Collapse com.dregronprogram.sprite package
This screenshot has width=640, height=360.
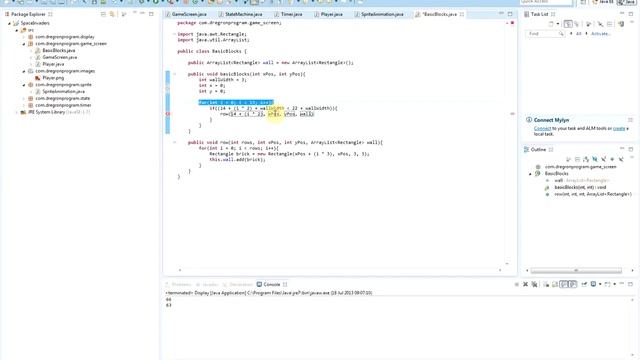click(24, 85)
